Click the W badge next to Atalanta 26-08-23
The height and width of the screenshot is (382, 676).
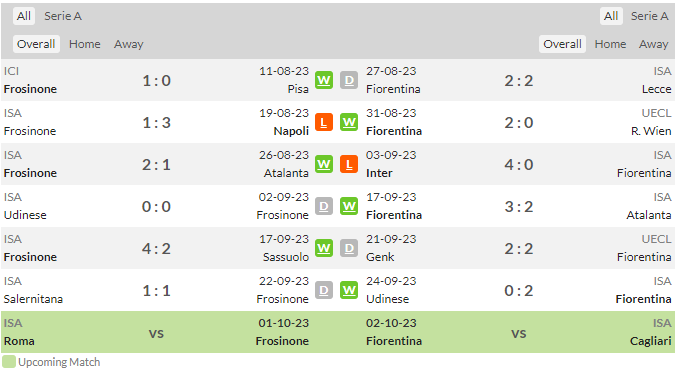pyautogui.click(x=324, y=164)
